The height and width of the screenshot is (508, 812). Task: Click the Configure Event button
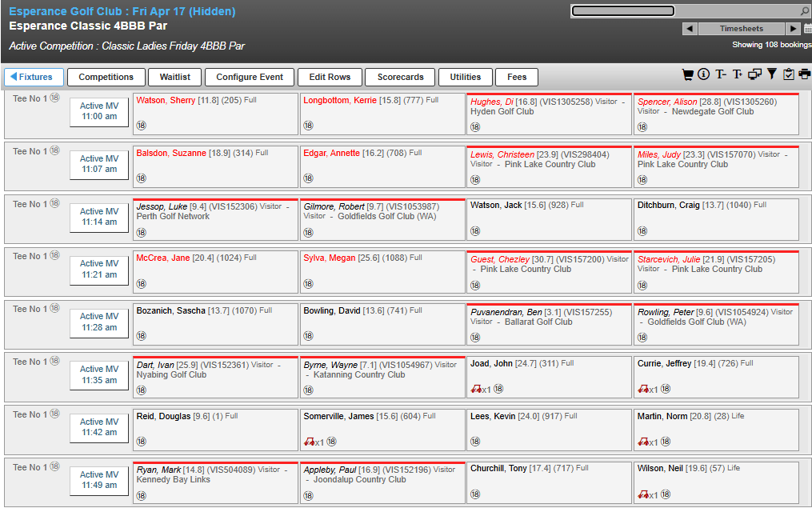[250, 78]
